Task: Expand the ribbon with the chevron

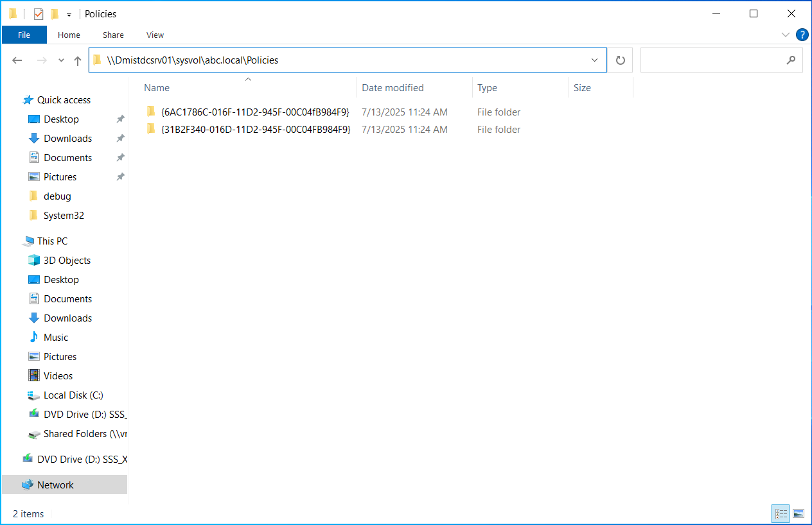Action: pos(785,35)
